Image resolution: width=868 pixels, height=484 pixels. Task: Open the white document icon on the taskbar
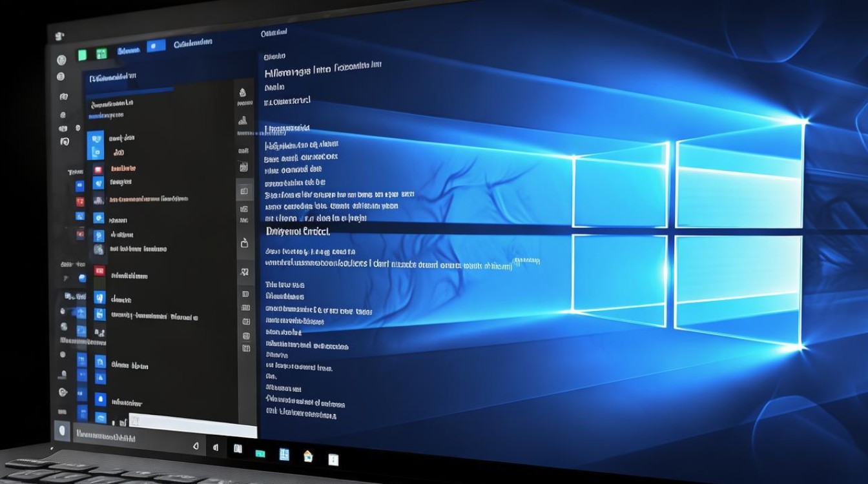333,459
